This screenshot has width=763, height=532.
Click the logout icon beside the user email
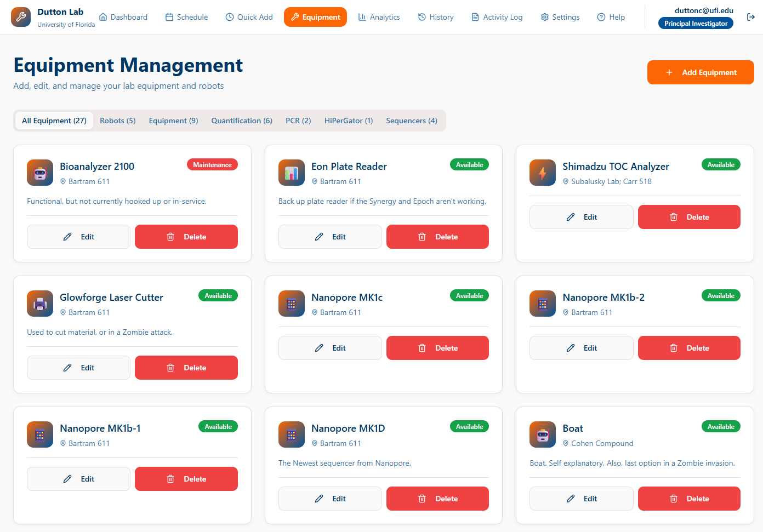(x=750, y=17)
